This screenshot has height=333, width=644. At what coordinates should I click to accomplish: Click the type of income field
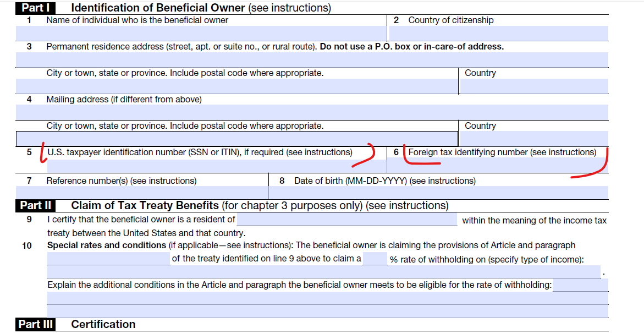(x=323, y=272)
